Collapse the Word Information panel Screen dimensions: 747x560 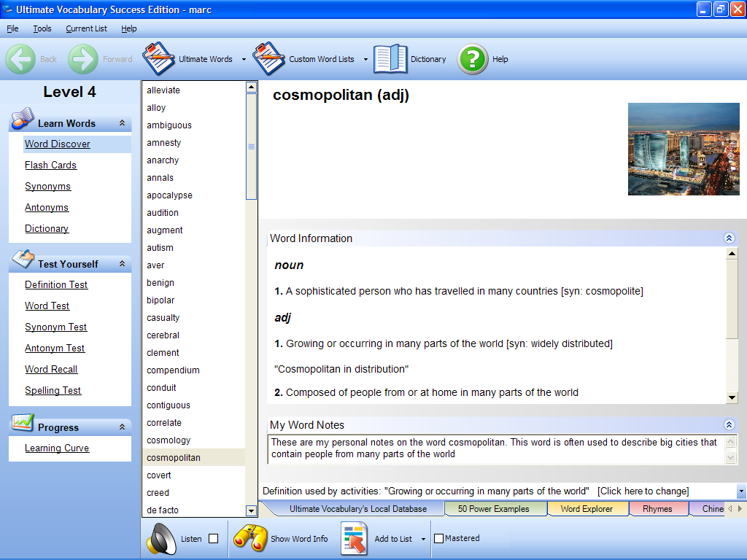tap(729, 238)
